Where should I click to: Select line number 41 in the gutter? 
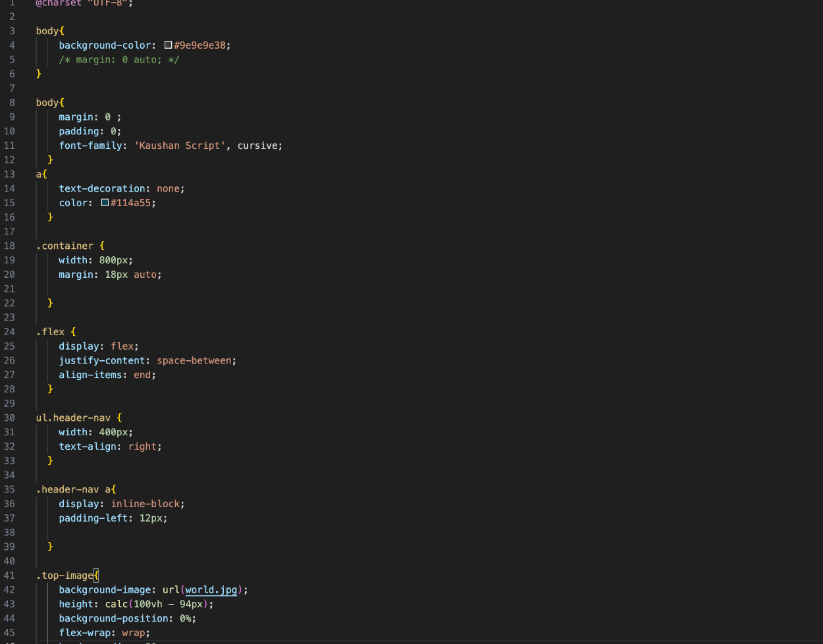[x=9, y=576]
